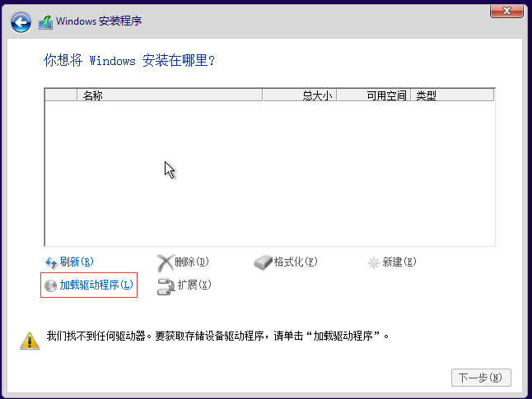Click the format drive icon

[x=263, y=262]
